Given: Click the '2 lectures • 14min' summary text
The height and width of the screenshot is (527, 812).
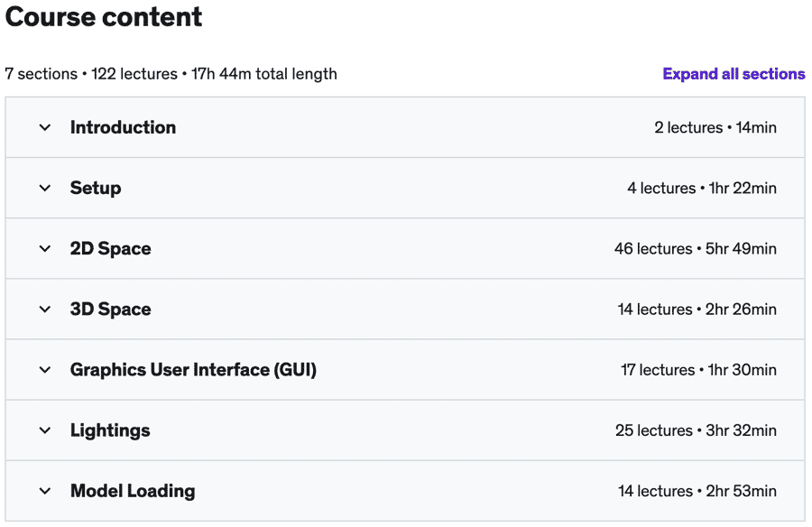Looking at the screenshot, I should pyautogui.click(x=715, y=127).
